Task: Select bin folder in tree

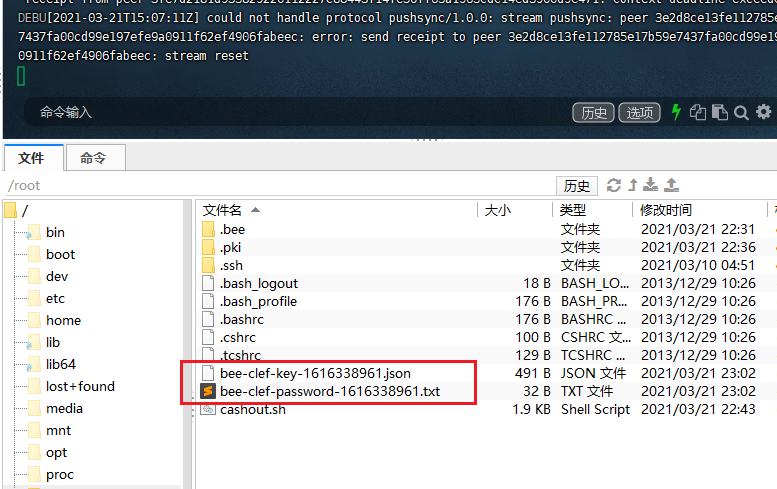Action: [x=56, y=232]
